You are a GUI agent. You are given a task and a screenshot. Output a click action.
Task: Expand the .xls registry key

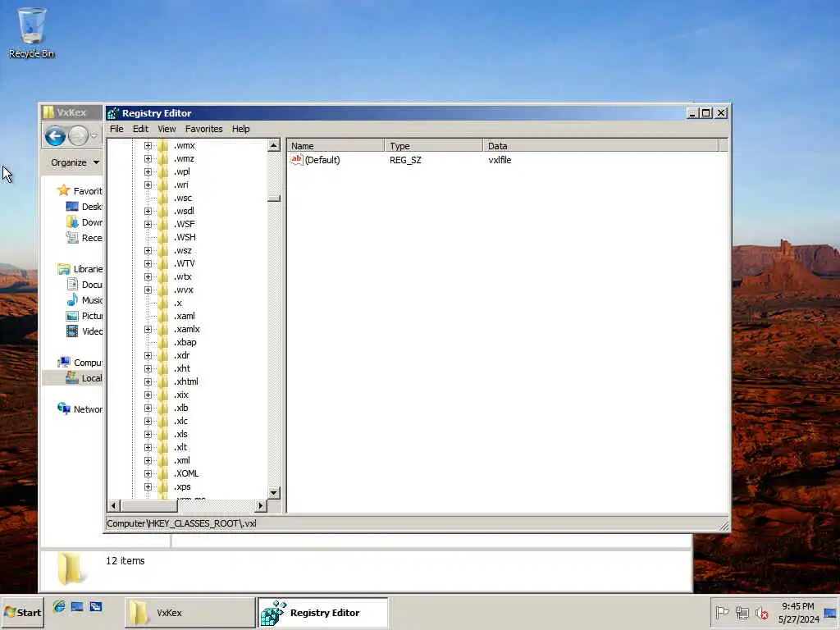coord(148,435)
